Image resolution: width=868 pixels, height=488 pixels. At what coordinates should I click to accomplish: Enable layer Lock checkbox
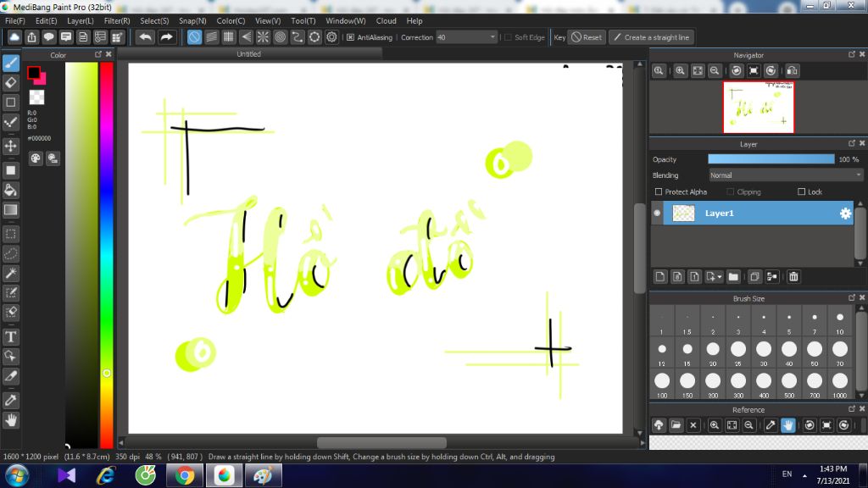coord(802,192)
